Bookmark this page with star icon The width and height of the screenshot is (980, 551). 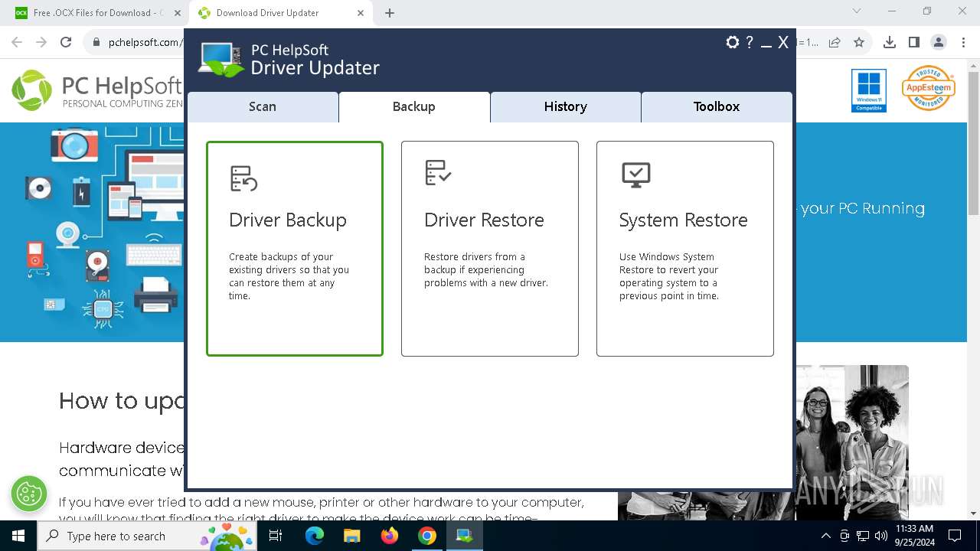coord(859,43)
